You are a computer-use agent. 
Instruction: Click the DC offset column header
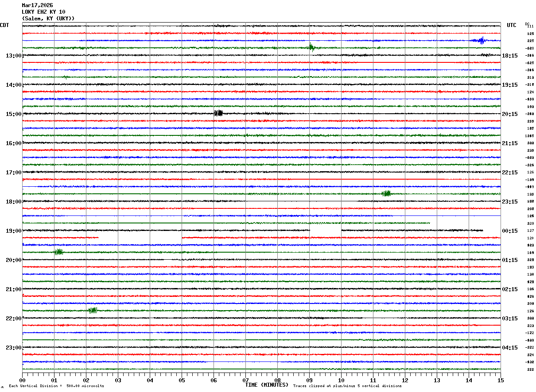click(x=527, y=24)
